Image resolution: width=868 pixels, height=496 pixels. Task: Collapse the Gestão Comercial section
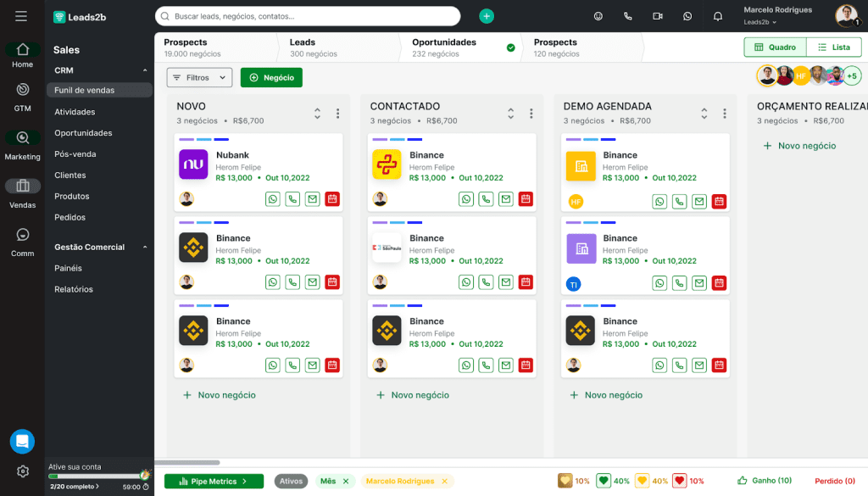point(145,247)
